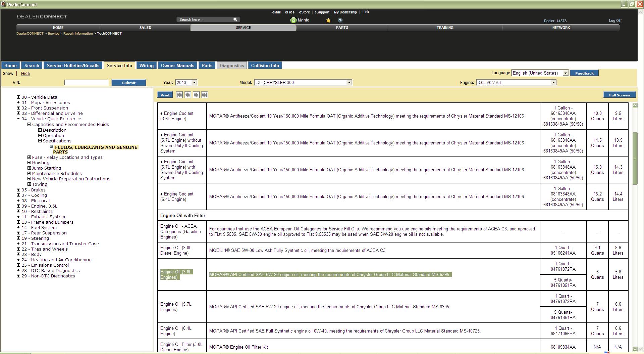Open the Engine dropdown 3.6L V6
Image resolution: width=644 pixels, height=354 pixels.
(516, 82)
